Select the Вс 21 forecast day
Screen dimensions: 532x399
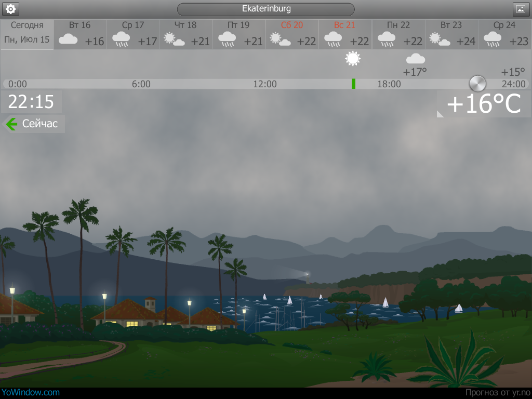[x=345, y=34]
